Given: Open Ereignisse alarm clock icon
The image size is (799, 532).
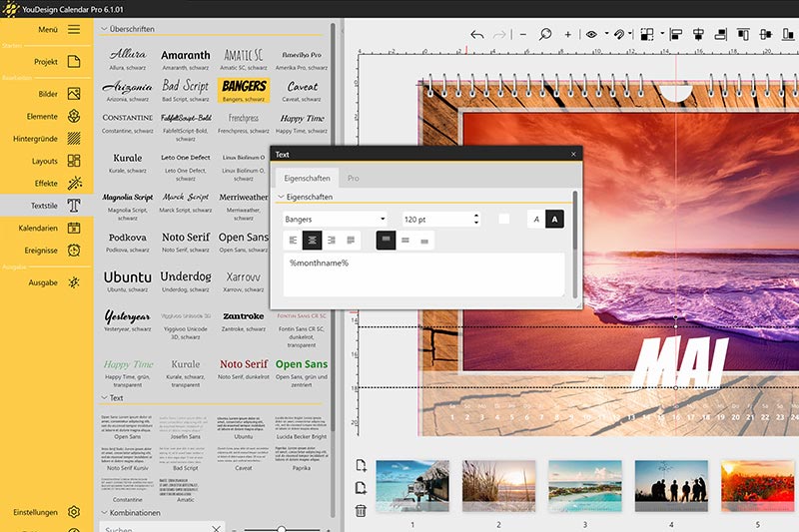Looking at the screenshot, I should click(x=74, y=251).
